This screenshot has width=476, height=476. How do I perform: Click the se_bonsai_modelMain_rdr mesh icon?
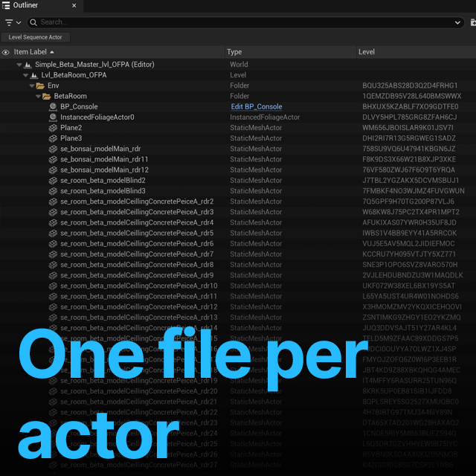pos(53,149)
